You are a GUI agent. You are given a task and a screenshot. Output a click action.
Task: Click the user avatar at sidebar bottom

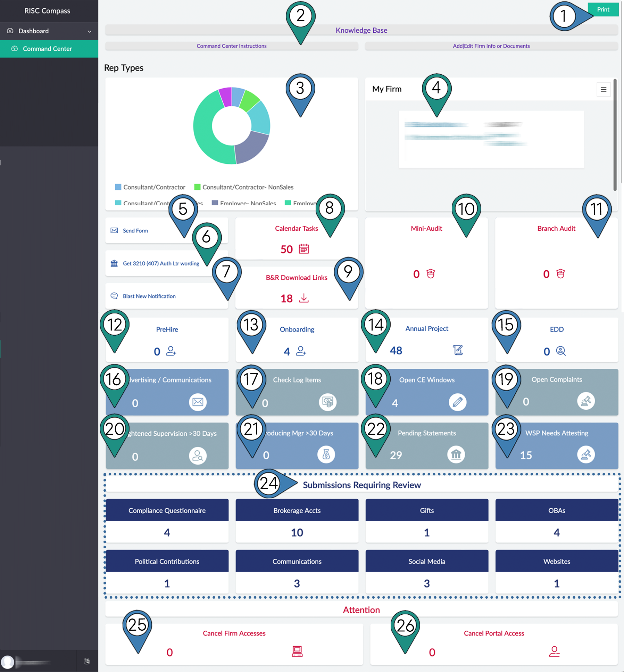8,662
